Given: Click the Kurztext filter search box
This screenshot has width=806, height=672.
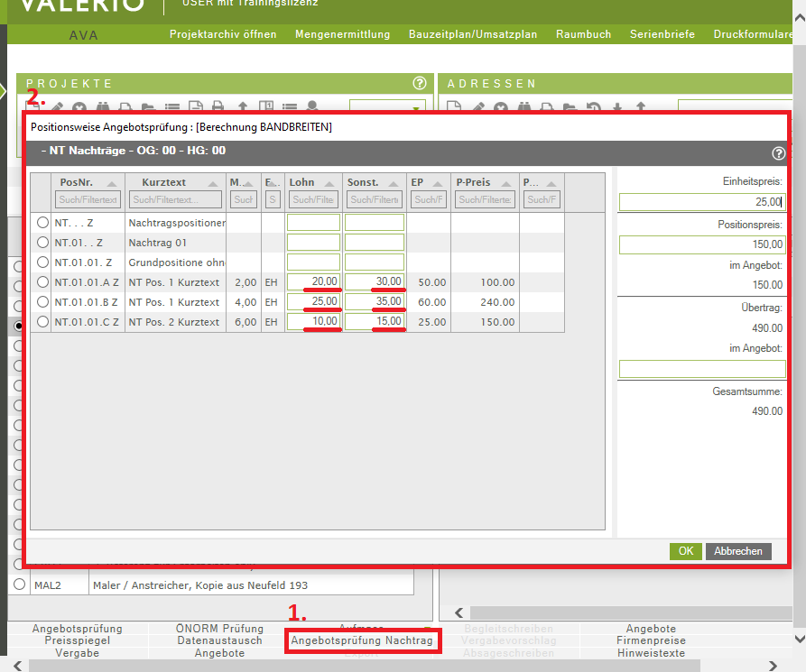Looking at the screenshot, I should [176, 199].
